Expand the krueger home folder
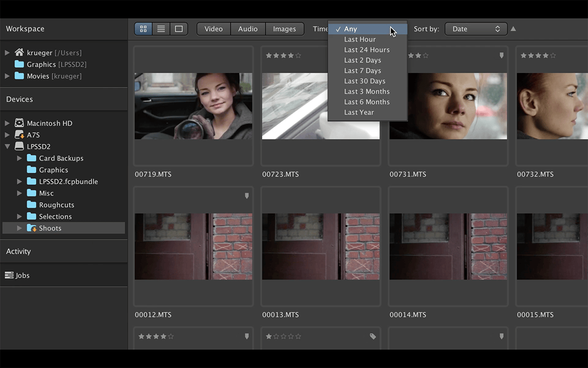 7,53
